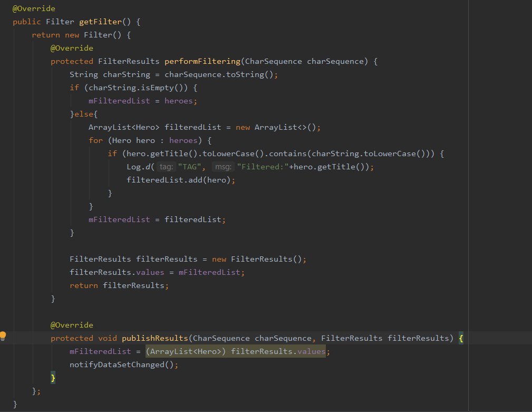
Task: Click the "Filtered:" string literal
Action: [263, 167]
